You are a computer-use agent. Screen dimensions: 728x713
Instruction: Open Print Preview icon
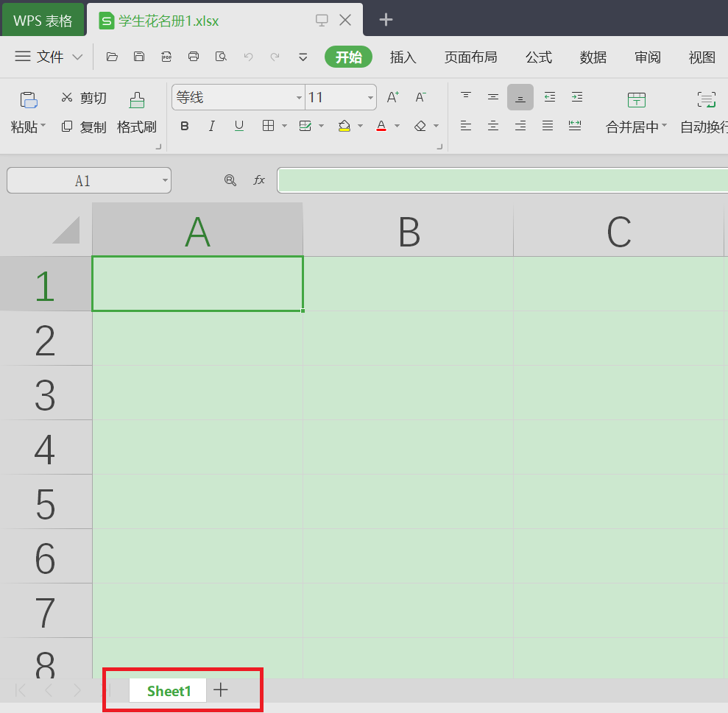point(221,57)
